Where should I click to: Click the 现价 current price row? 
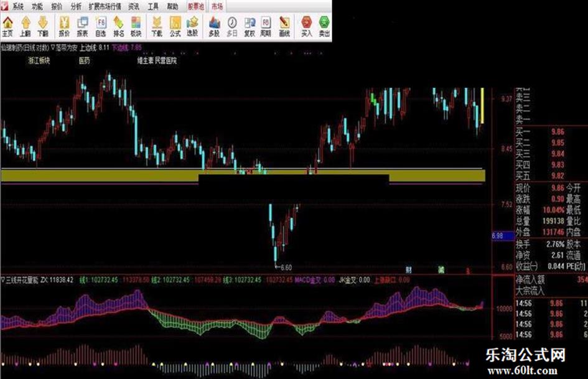click(540, 187)
